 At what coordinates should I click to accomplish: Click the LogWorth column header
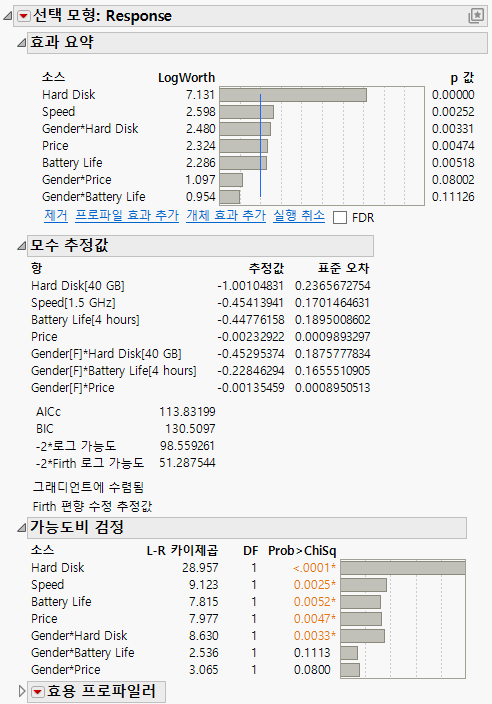(x=186, y=78)
